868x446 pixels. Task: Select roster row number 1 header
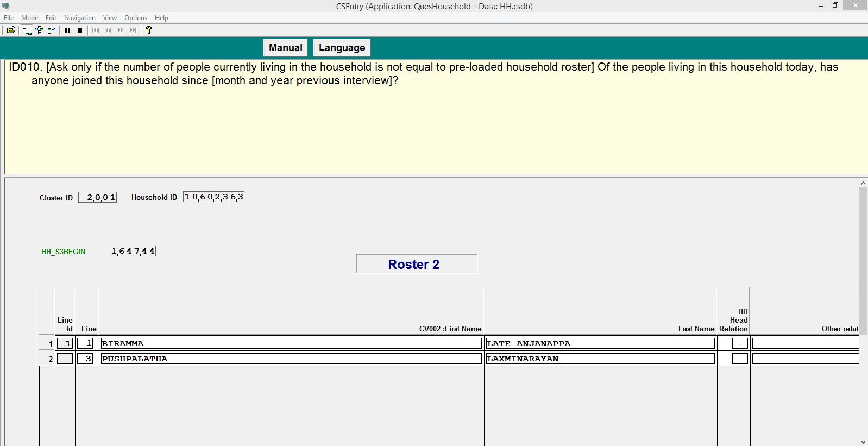47,343
